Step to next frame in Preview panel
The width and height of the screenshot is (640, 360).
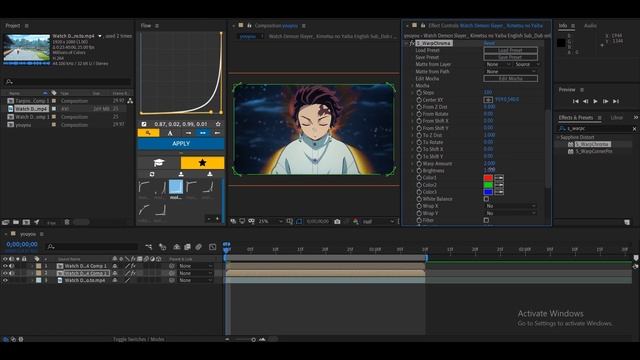tap(606, 101)
